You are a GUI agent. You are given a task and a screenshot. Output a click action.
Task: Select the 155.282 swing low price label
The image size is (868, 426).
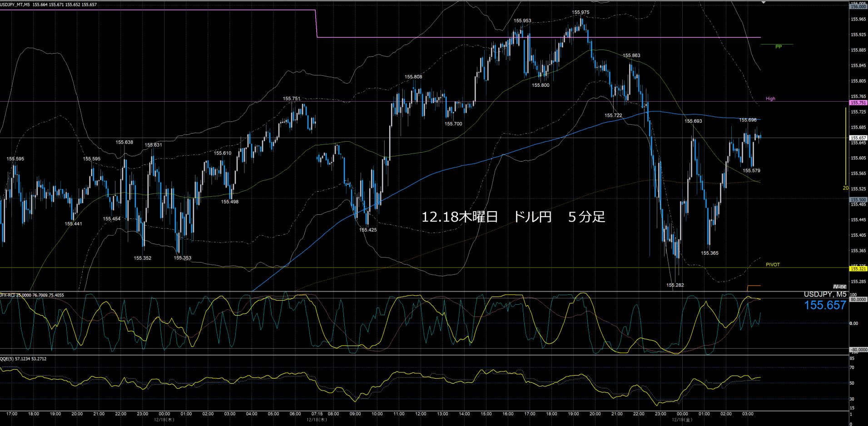(675, 285)
